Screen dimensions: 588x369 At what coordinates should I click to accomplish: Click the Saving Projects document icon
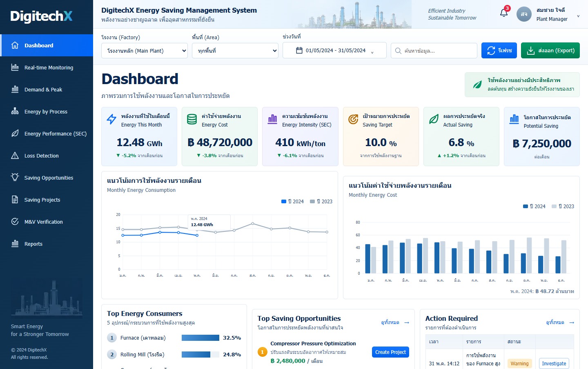pos(15,200)
